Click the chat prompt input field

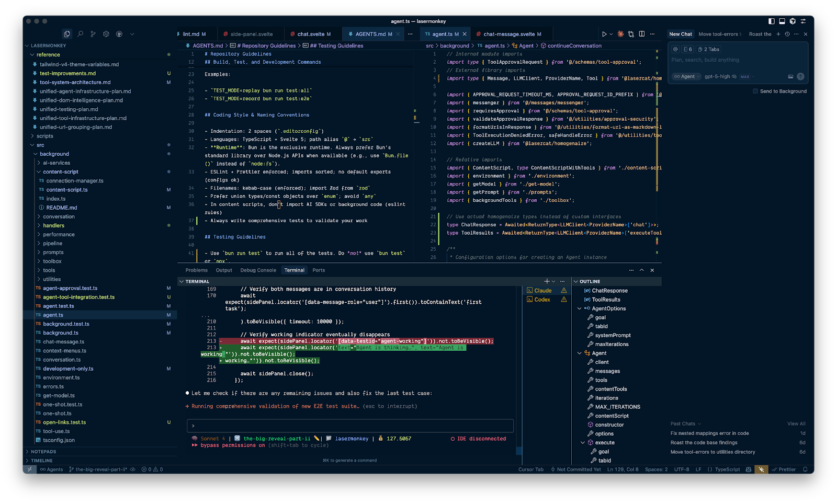point(732,60)
